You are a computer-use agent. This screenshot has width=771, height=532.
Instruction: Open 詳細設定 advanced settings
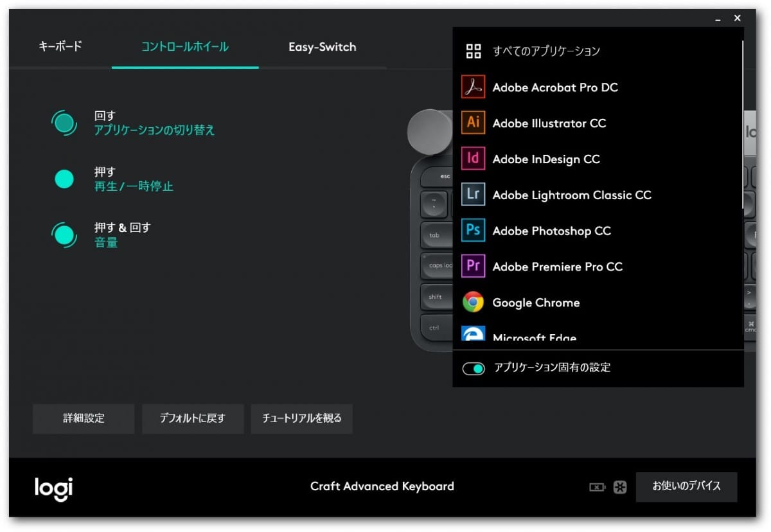tap(84, 418)
